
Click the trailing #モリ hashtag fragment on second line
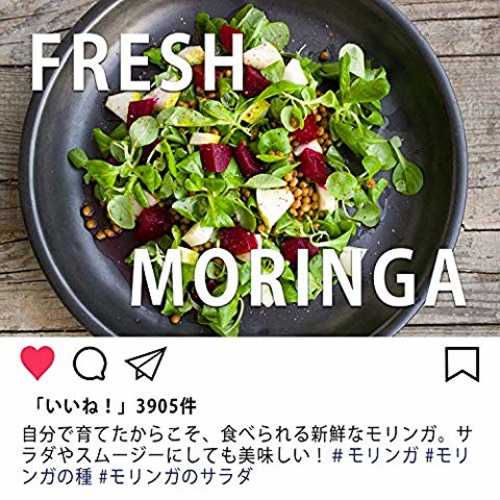448,456
